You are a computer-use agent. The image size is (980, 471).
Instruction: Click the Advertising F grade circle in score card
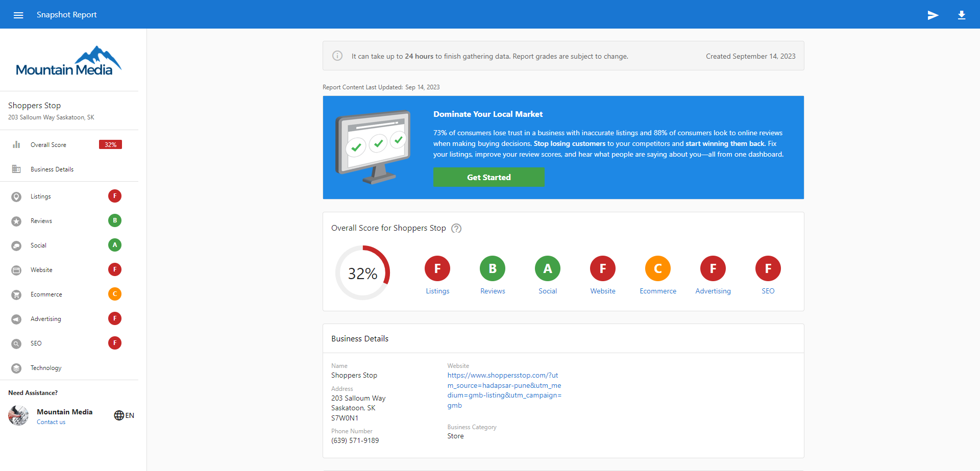click(713, 268)
